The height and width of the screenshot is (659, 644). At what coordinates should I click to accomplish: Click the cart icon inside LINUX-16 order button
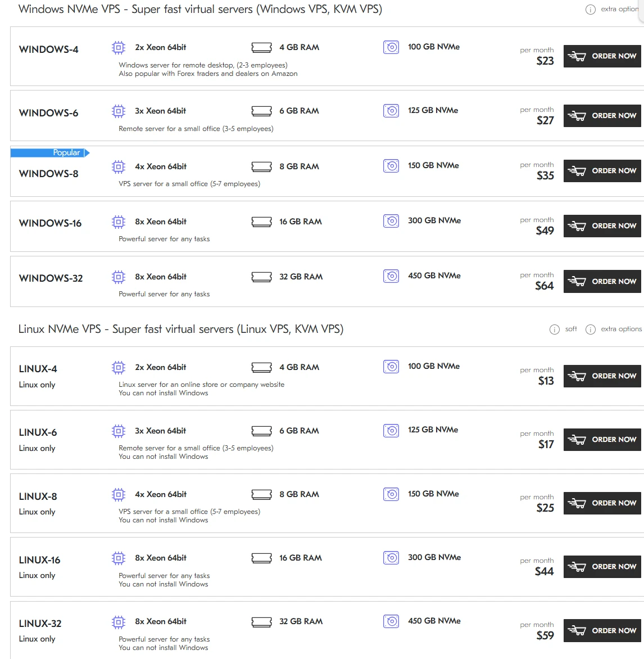click(x=577, y=566)
